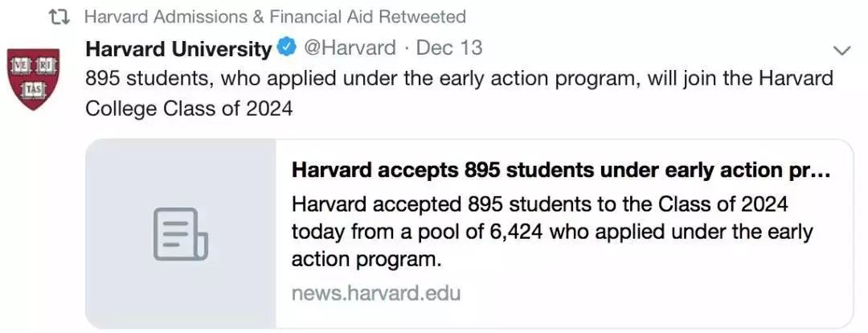
Task: Click the Class of 2024 card summary line
Action: (x=539, y=204)
